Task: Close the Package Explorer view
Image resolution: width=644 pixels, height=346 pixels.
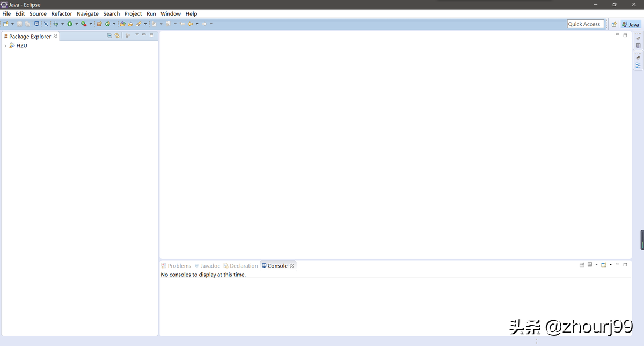Action: 55,37
